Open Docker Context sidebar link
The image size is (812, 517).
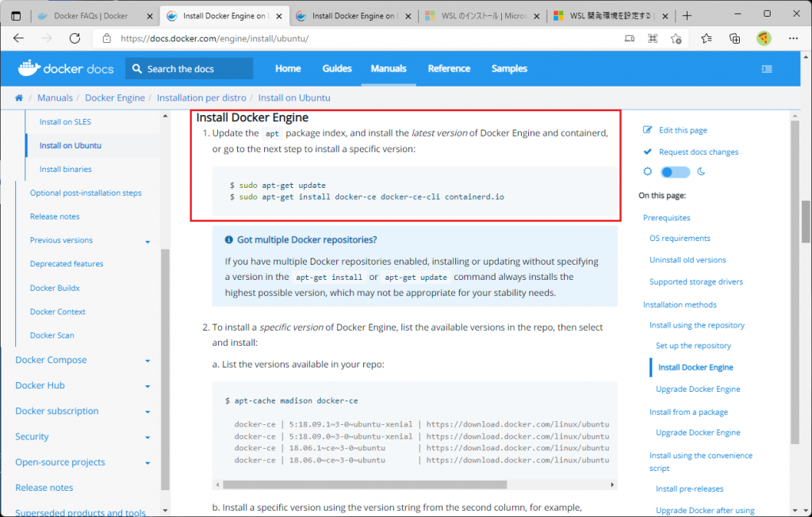pos(57,312)
